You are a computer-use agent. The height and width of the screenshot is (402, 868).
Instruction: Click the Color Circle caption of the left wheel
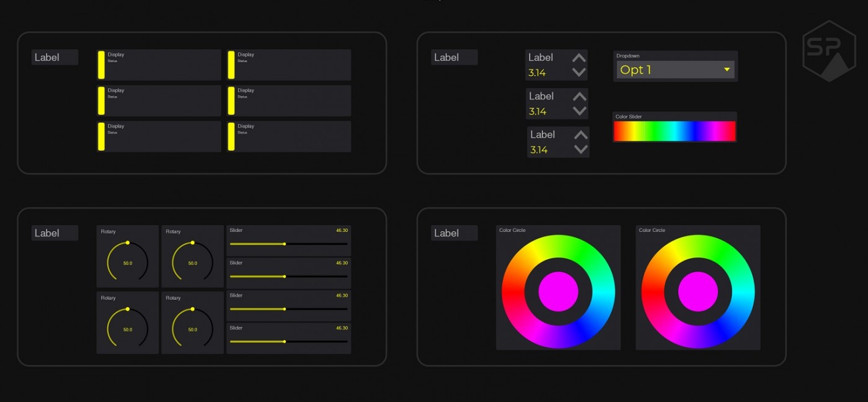pos(512,230)
